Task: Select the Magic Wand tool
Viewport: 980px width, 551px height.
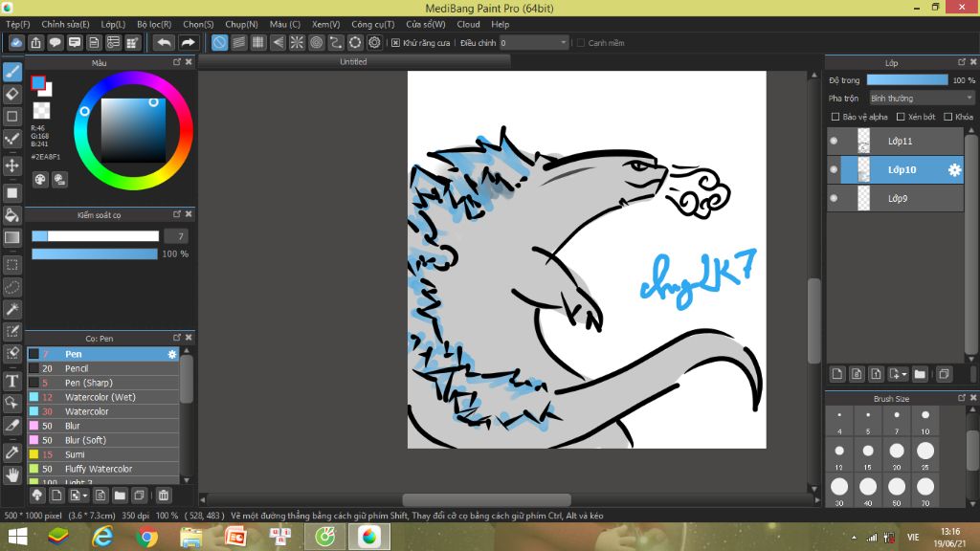Action: pos(12,309)
